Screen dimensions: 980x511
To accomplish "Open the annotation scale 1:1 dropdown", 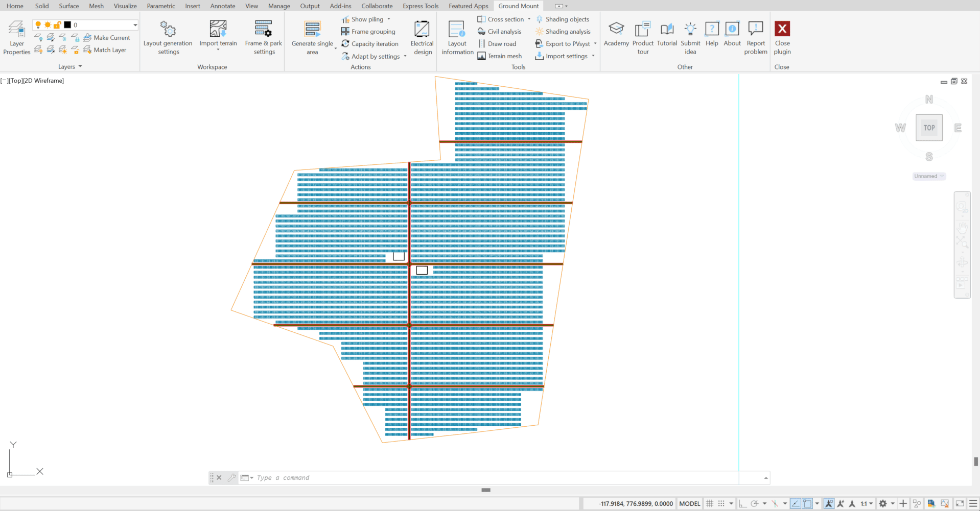I will pyautogui.click(x=867, y=504).
